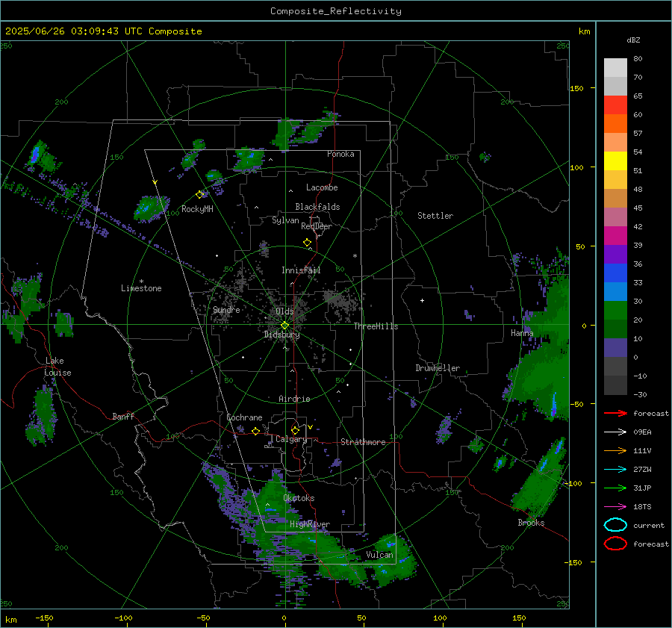Image resolution: width=672 pixels, height=628 pixels.
Task: Click the Sundre city label
Action: pos(226,309)
